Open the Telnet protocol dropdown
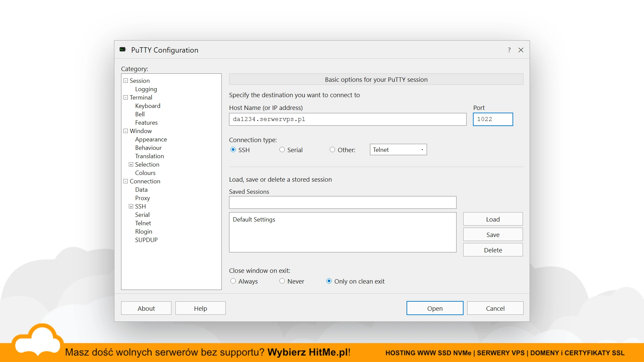This screenshot has width=644, height=362. (398, 150)
